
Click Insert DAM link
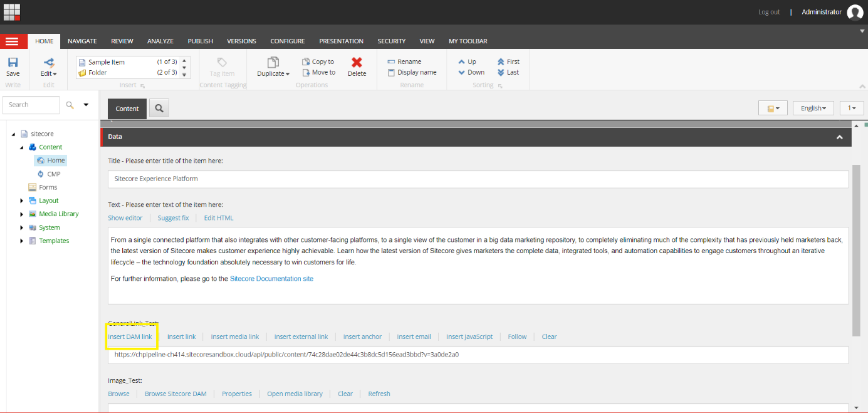[x=130, y=337]
